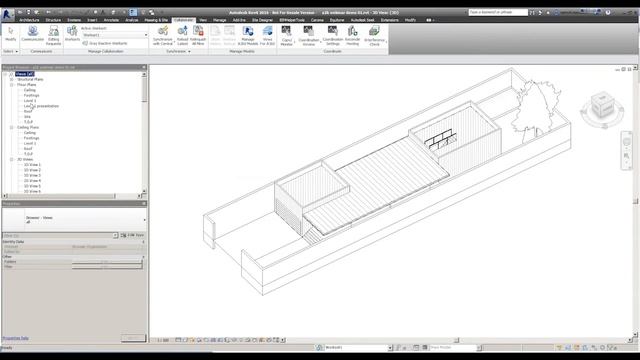The image size is (640, 360).
Task: Select Level 1 under Floor Plans
Action: coord(30,101)
